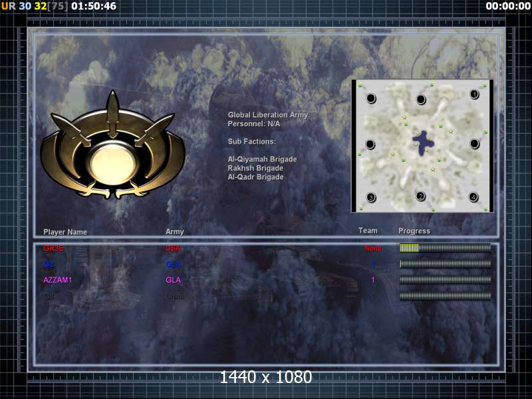This screenshot has height=399, width=532.
Task: Select start position 1 on the minimap
Action: [x=474, y=94]
